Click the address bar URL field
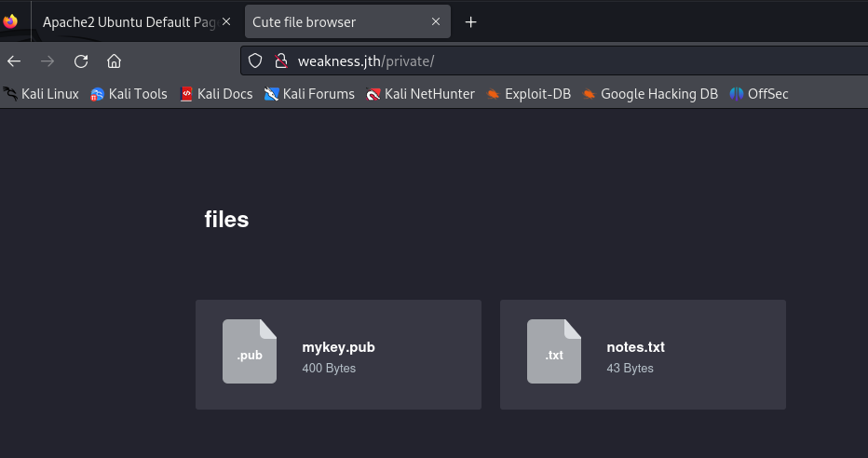This screenshot has height=458, width=868. click(x=559, y=61)
